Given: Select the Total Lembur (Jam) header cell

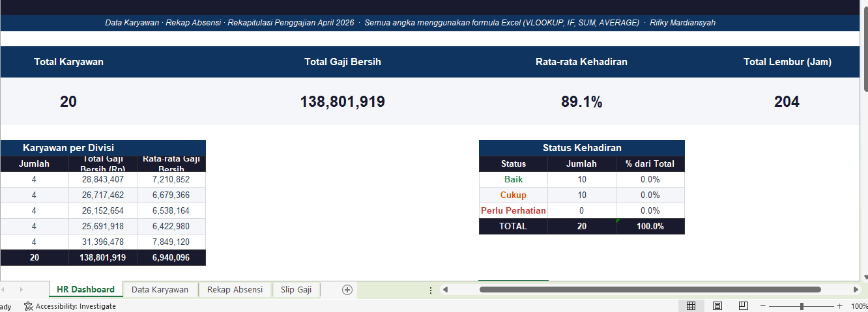Looking at the screenshot, I should (x=787, y=62).
